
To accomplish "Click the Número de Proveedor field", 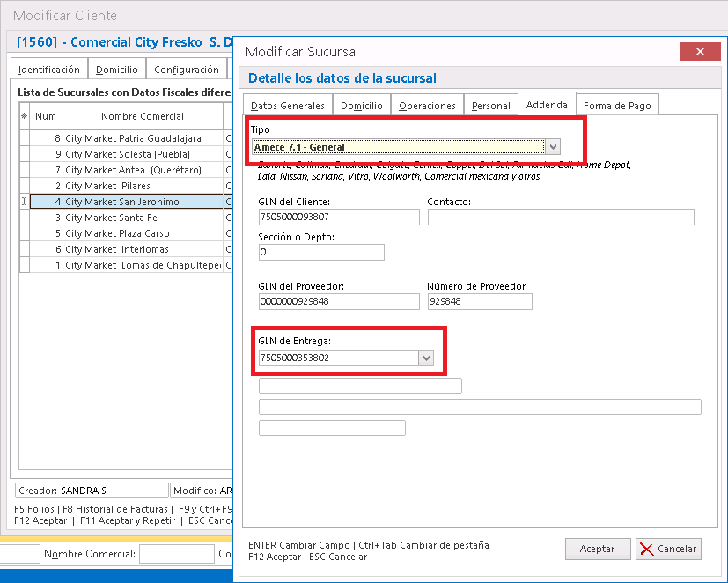I will 479,301.
